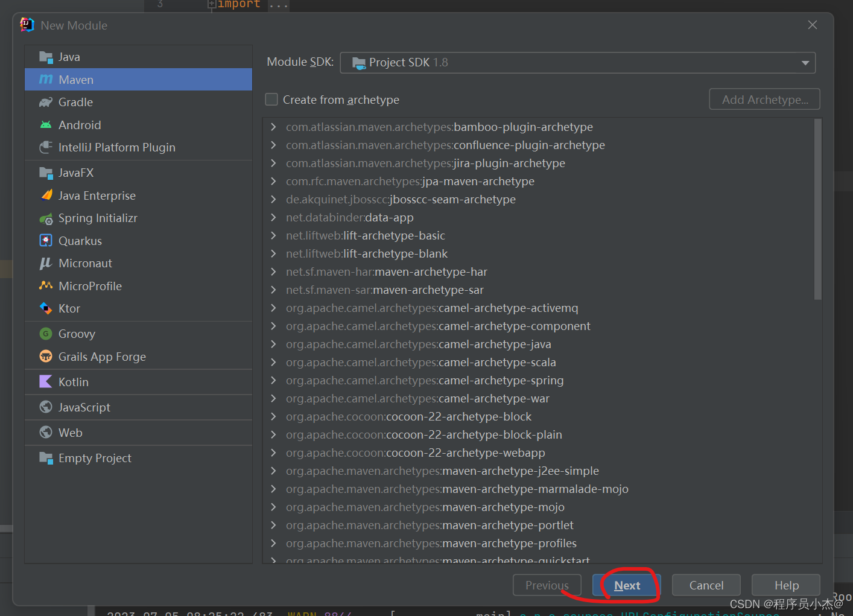This screenshot has width=853, height=616.
Task: Click the Java Enterprise icon
Action: (x=46, y=195)
